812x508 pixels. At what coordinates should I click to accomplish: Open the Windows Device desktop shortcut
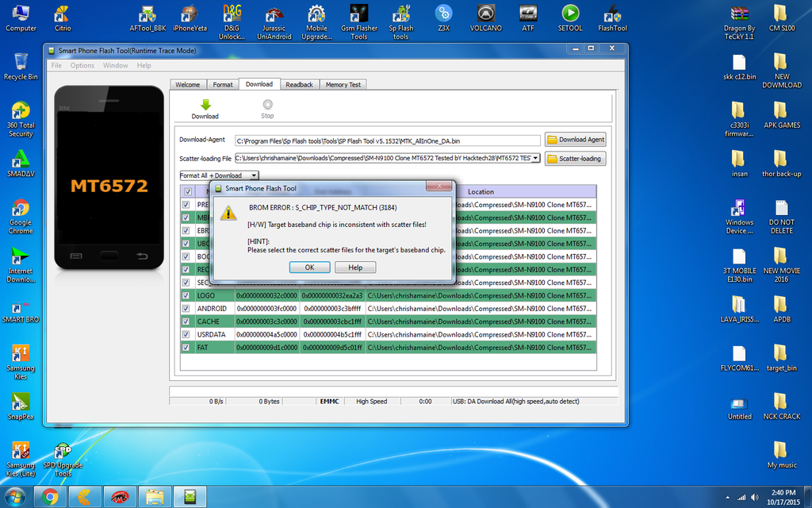coord(740,217)
